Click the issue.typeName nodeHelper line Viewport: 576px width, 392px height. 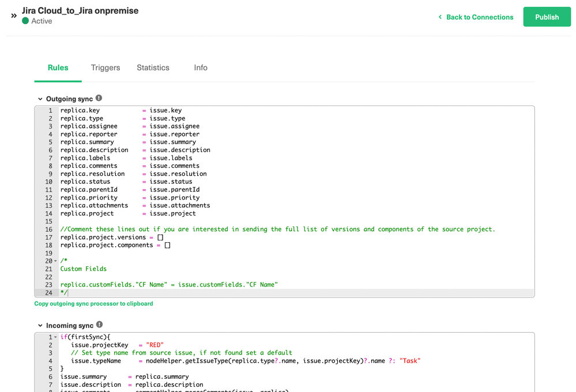[246, 361]
